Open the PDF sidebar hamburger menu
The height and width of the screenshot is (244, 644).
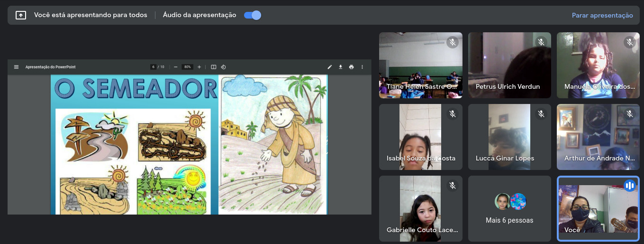(x=16, y=67)
